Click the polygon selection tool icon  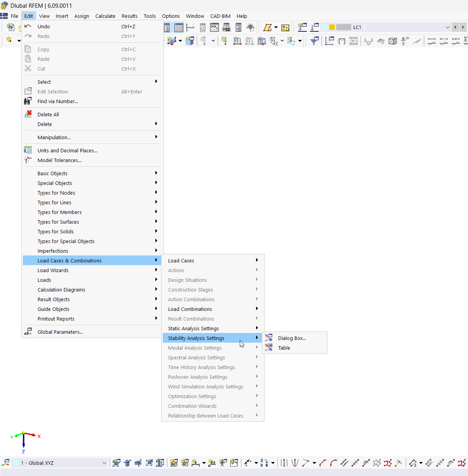coord(267,28)
